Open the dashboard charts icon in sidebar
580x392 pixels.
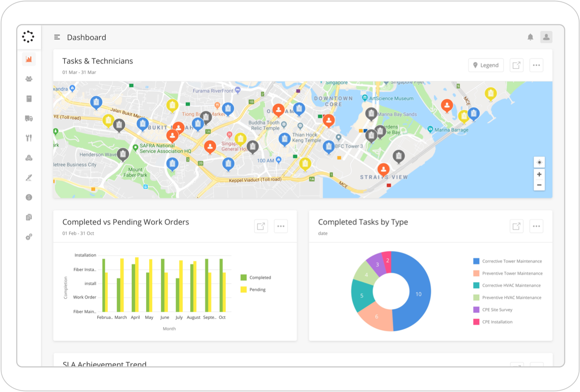coord(29,59)
